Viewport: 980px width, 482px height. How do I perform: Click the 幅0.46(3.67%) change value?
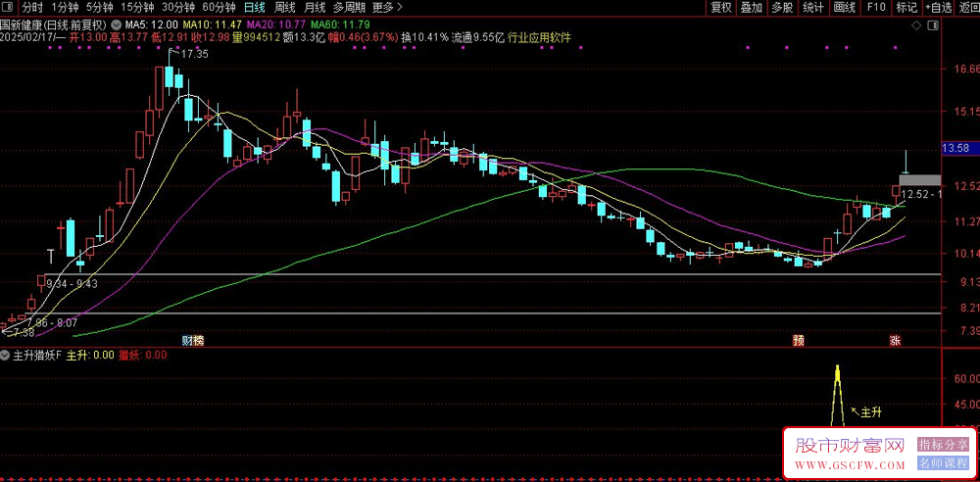(x=364, y=37)
